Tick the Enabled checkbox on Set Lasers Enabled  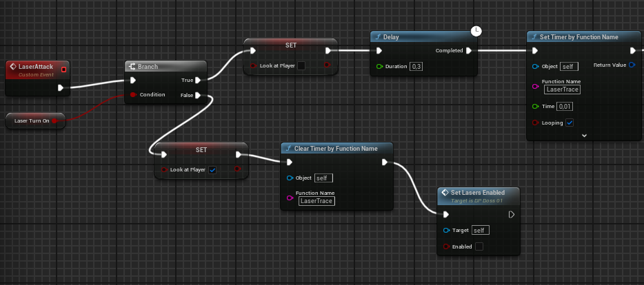coord(479,246)
